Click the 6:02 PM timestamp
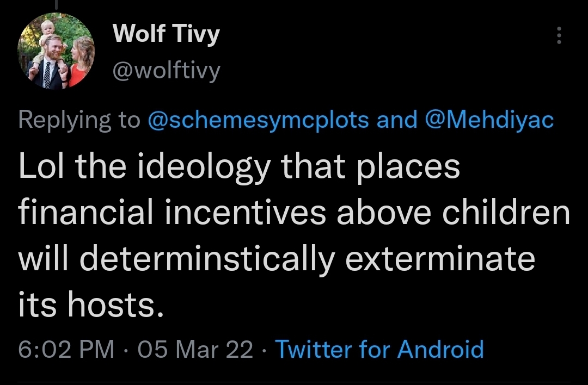The height and width of the screenshot is (385, 588). point(66,349)
